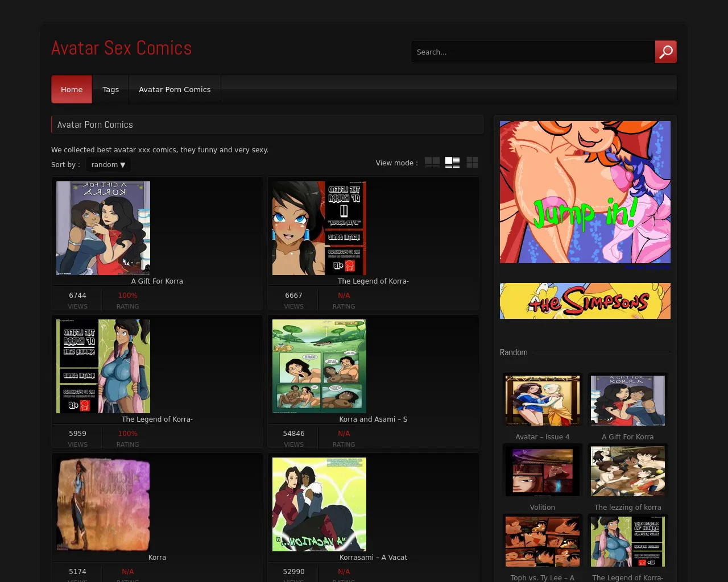Click the red magnifier search button
The height and width of the screenshot is (582, 728).
[x=665, y=52]
